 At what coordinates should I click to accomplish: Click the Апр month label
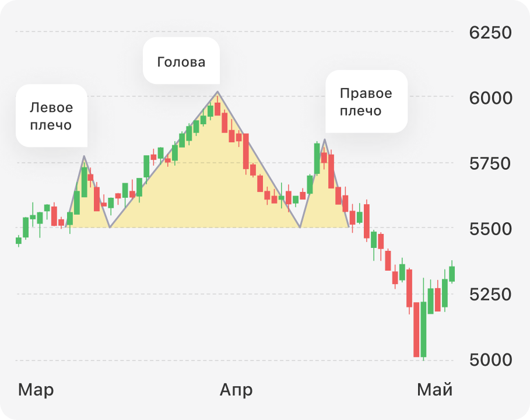[236, 390]
